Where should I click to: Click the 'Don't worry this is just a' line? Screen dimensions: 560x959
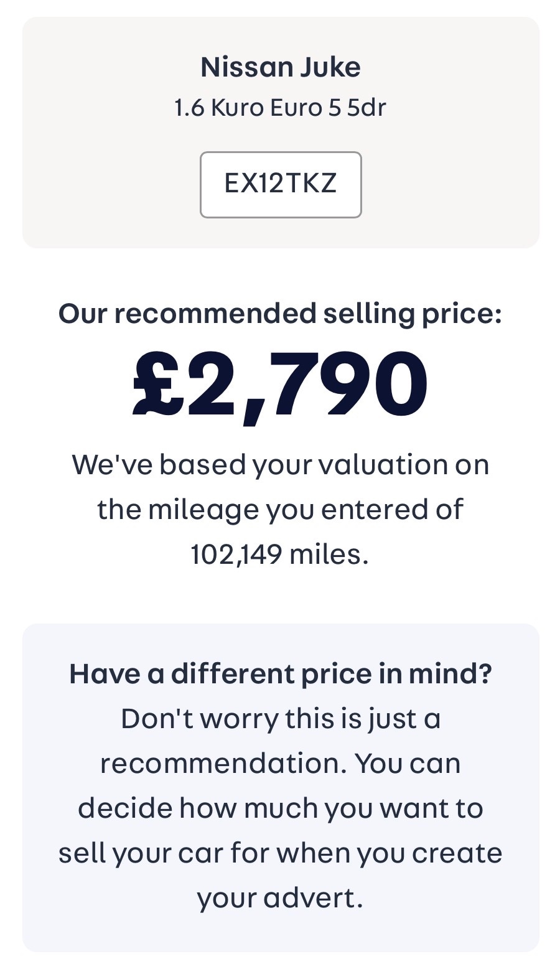(280, 718)
